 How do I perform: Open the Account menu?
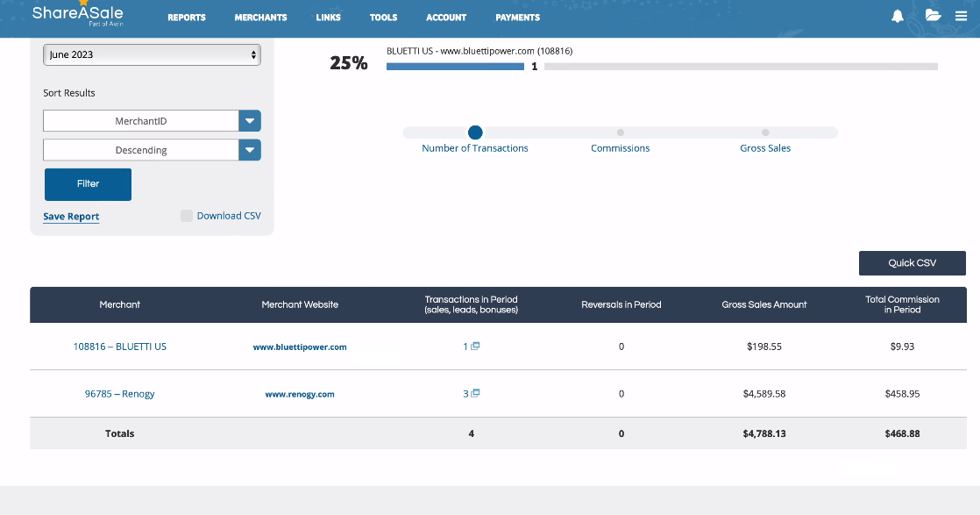446,18
